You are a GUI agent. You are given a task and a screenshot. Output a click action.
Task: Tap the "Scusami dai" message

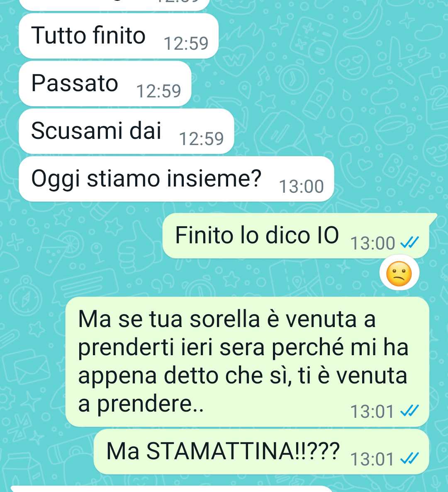coord(127,131)
